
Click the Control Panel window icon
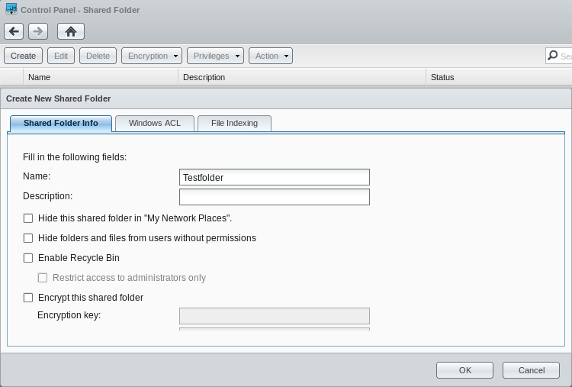[x=11, y=9]
